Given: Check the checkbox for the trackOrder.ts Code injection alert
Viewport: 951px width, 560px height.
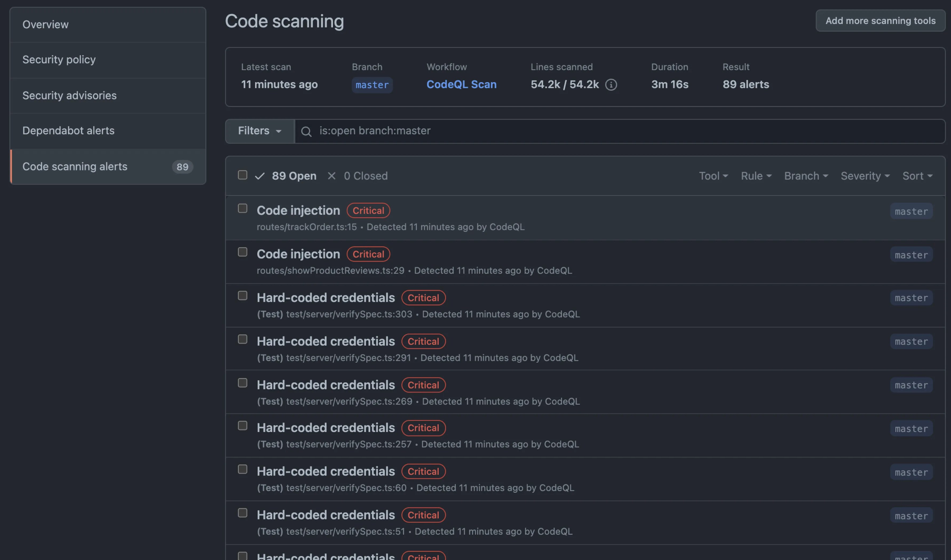Looking at the screenshot, I should coord(242,208).
